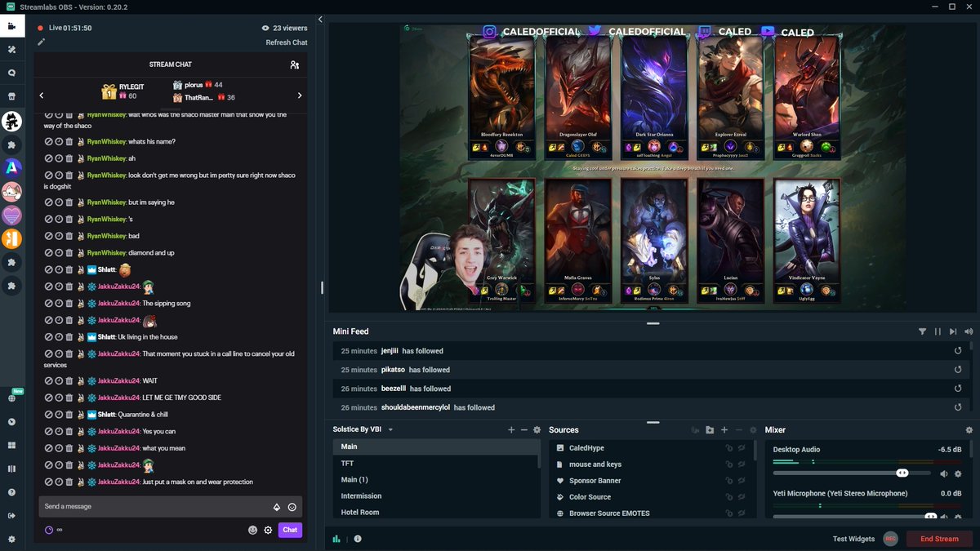Image resolution: width=980 pixels, height=551 pixels.
Task: Toggle lock on mouse and keys source
Action: pos(728,464)
